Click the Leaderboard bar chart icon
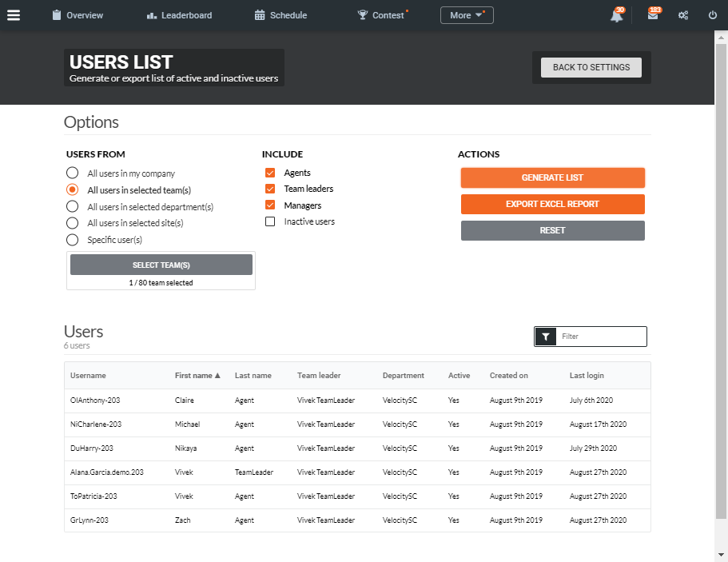Viewport: 728px width, 562px height. coord(152,15)
